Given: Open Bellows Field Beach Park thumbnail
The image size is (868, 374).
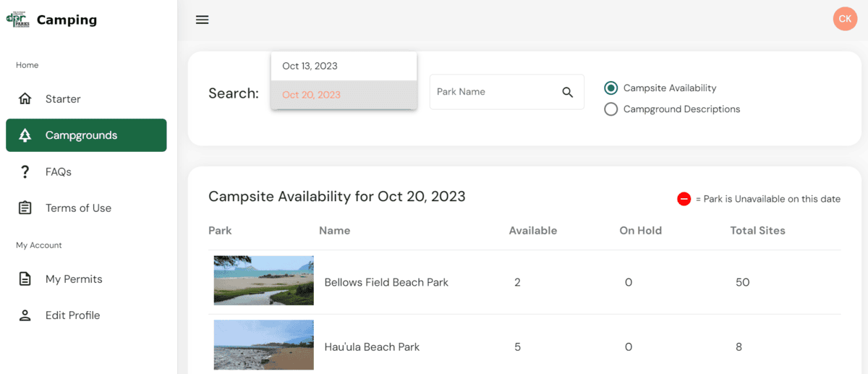Looking at the screenshot, I should [264, 281].
